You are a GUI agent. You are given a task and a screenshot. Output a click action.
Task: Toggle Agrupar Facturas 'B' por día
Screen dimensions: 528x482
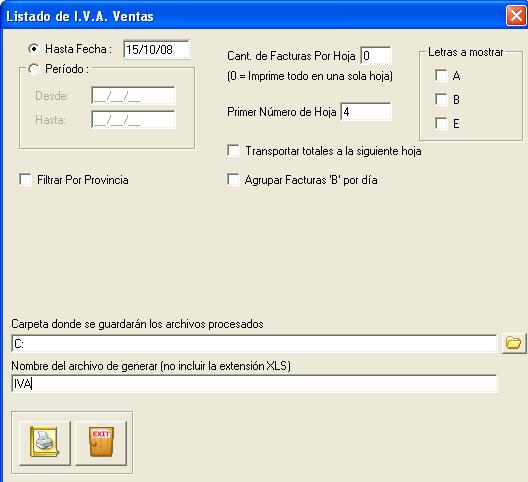click(233, 180)
